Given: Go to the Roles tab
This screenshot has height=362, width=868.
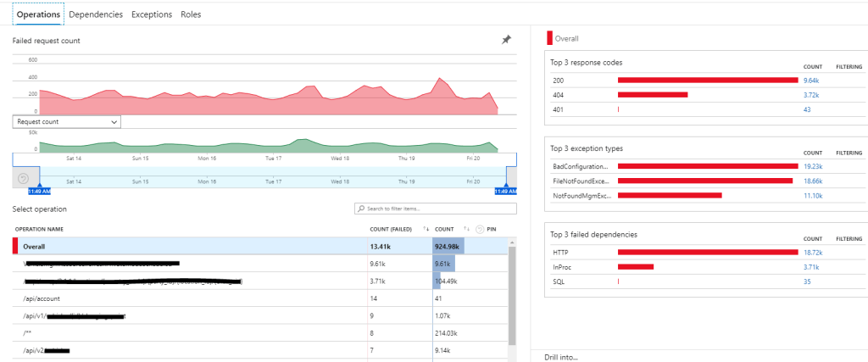Looking at the screenshot, I should (191, 14).
